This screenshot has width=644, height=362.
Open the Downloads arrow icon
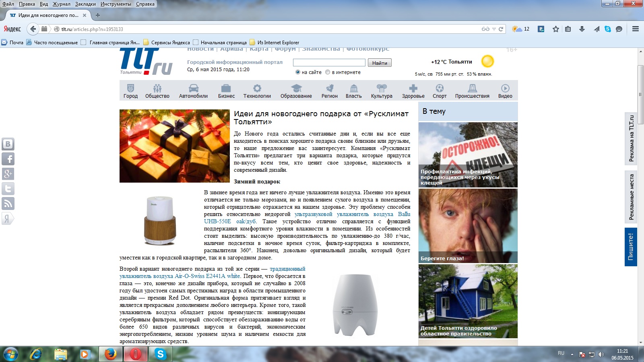(582, 29)
